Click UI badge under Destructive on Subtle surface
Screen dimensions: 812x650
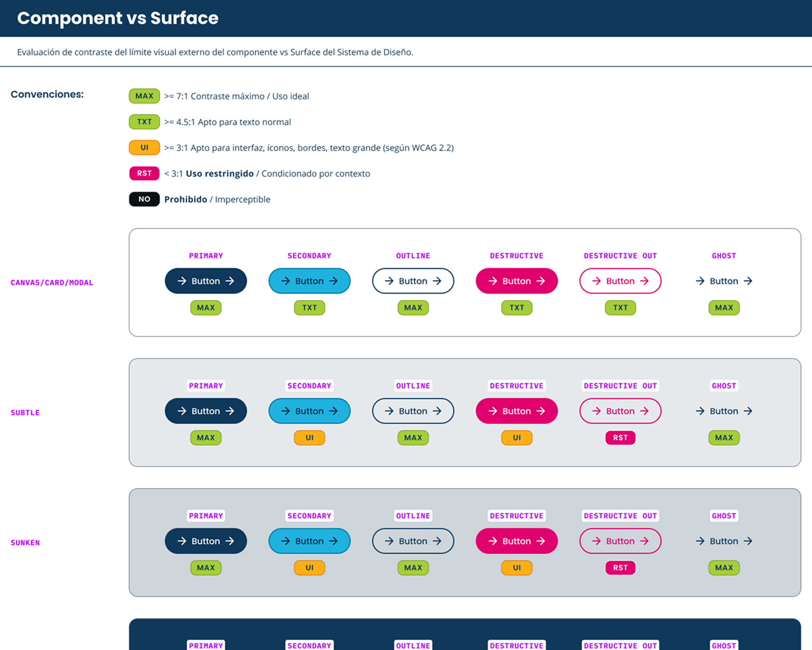[517, 438]
